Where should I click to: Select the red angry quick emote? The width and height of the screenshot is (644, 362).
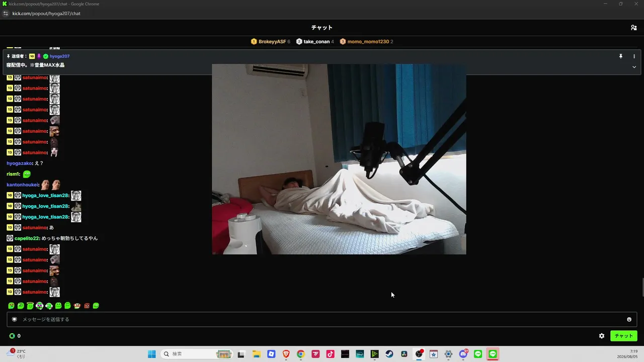pos(87,306)
